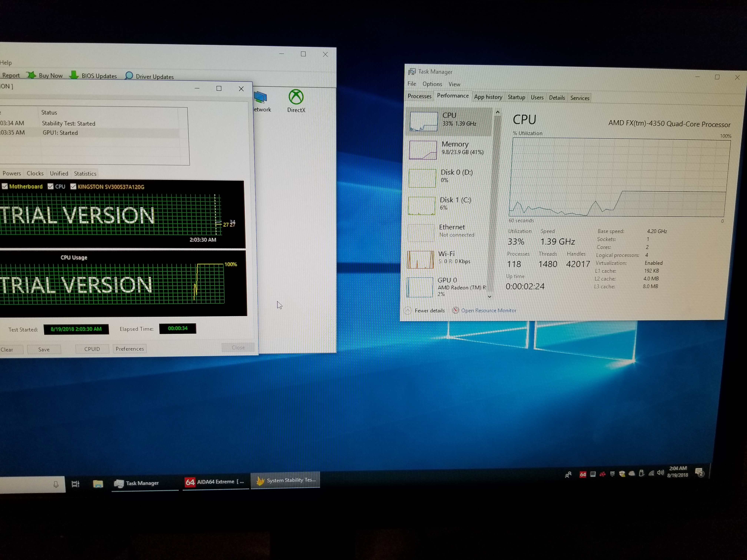Open Driver Updates in AIDA64 toolbar
Image resolution: width=747 pixels, height=560 pixels.
(x=149, y=76)
